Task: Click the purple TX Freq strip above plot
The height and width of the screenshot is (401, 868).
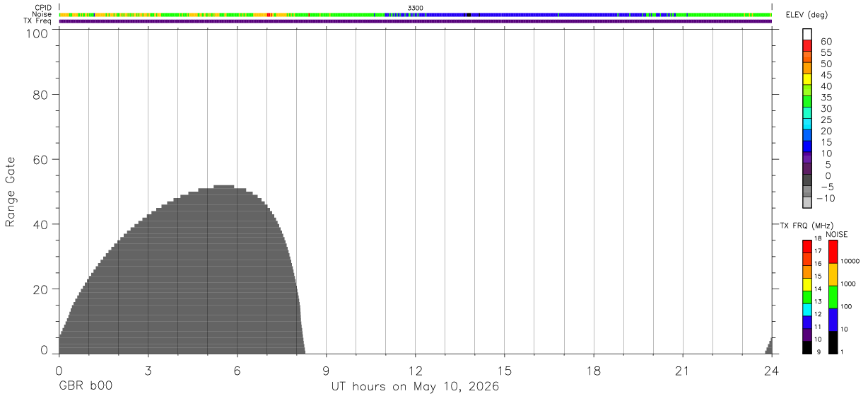Action: (x=416, y=21)
